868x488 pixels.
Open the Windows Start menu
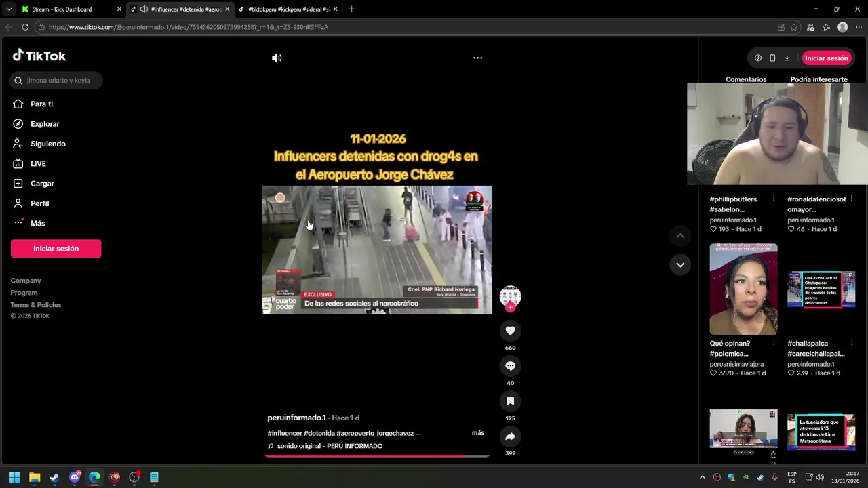tap(15, 477)
